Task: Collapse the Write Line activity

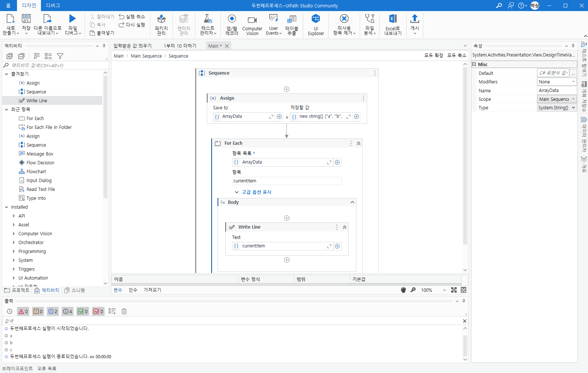Action: pyautogui.click(x=344, y=227)
